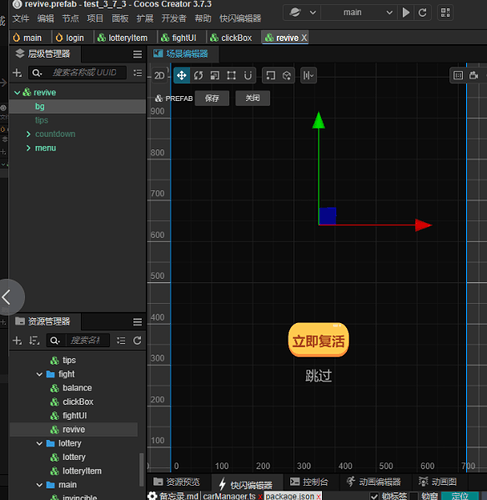Viewport: 487px width, 500px height.
Task: Switch to the fightUI tab
Action: [179, 38]
